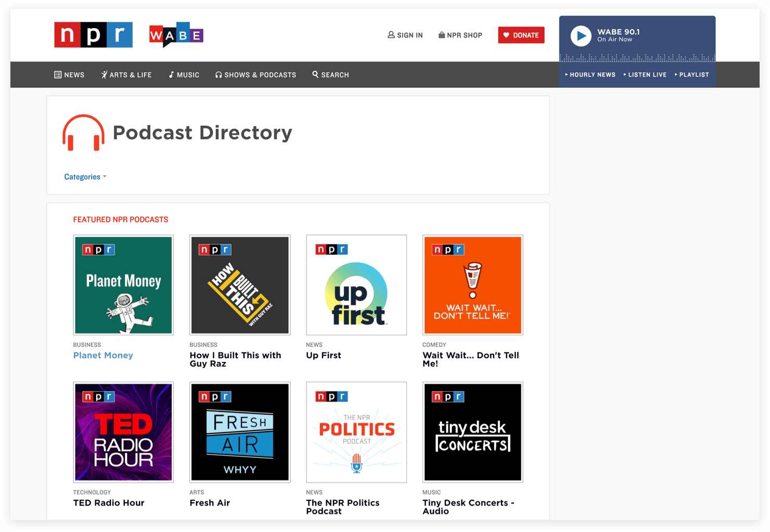
Task: Click the Fresh Air title link
Action: tap(210, 503)
